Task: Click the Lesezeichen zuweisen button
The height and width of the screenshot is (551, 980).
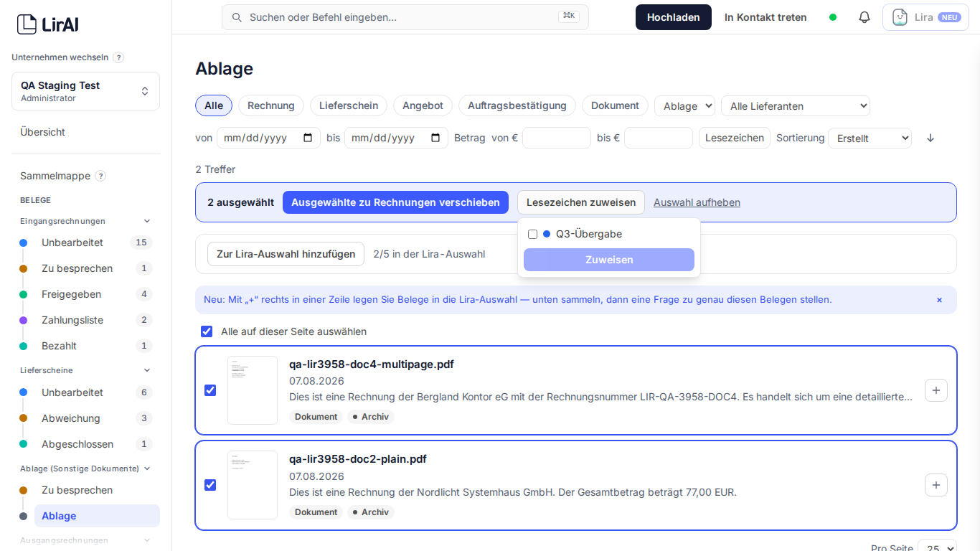Action: 581,202
